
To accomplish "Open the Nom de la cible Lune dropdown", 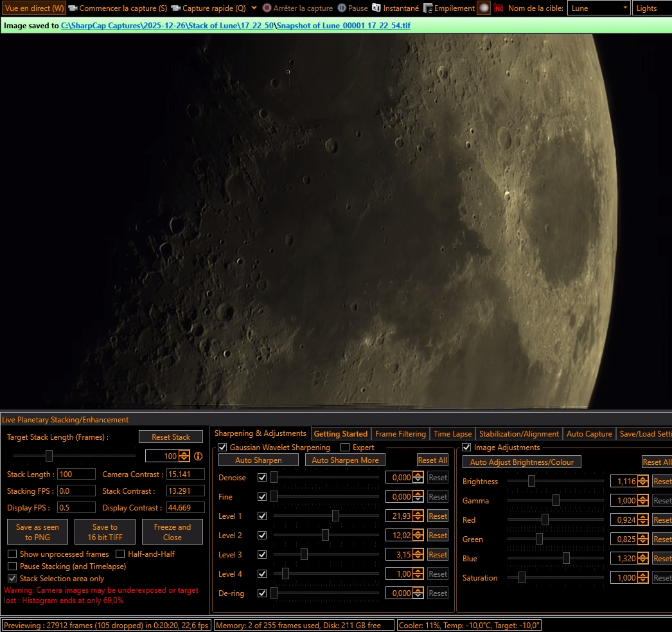I will pyautogui.click(x=598, y=8).
